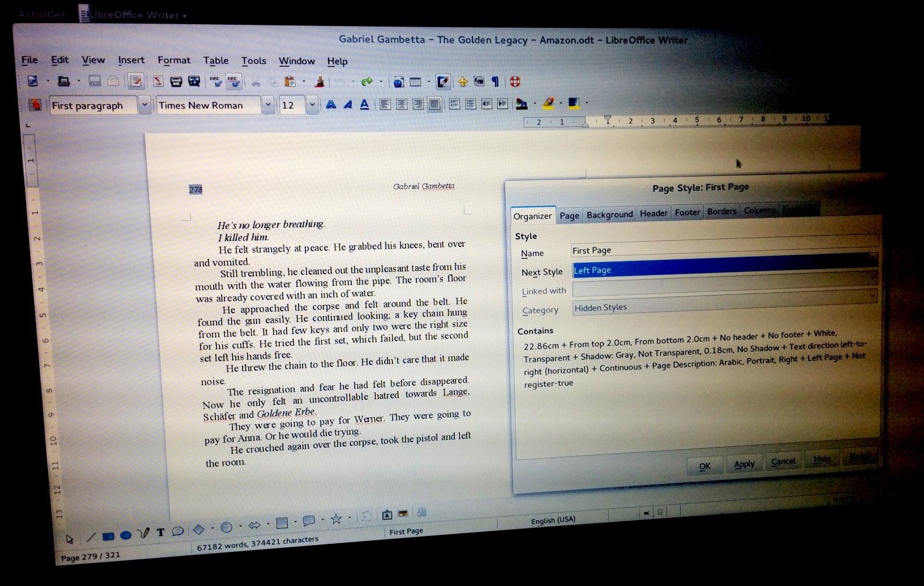924x586 pixels.
Task: Click the Paste clipboard icon
Action: [290, 81]
